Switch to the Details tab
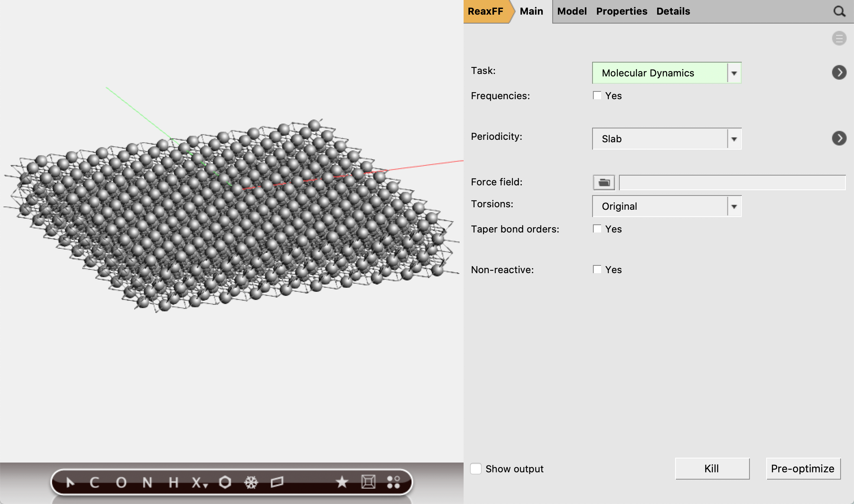 click(x=673, y=11)
